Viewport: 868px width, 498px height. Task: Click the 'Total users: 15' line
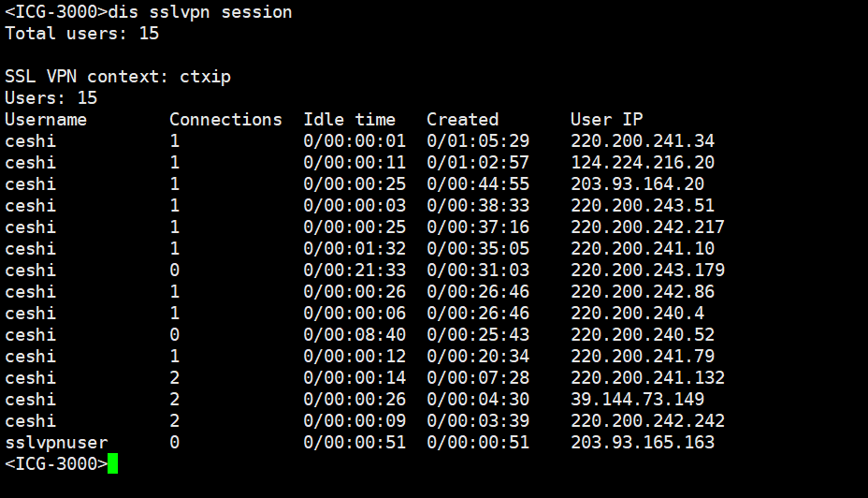click(81, 34)
